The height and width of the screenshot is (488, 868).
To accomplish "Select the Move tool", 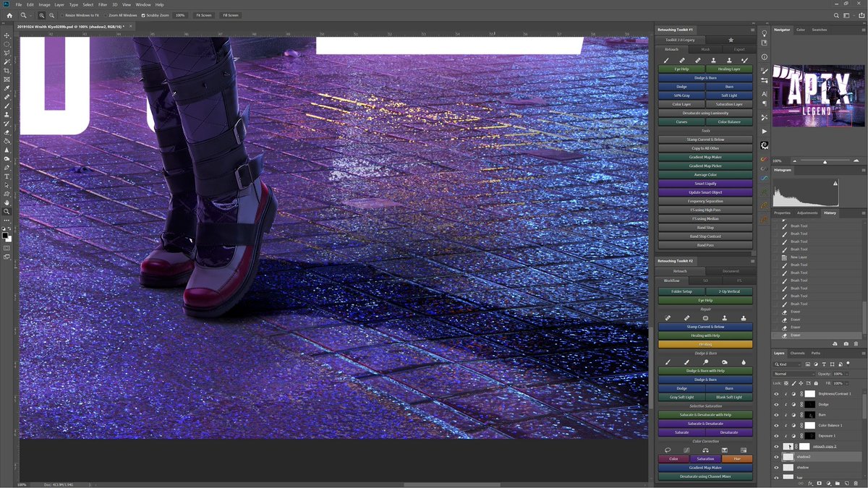I will (7, 35).
